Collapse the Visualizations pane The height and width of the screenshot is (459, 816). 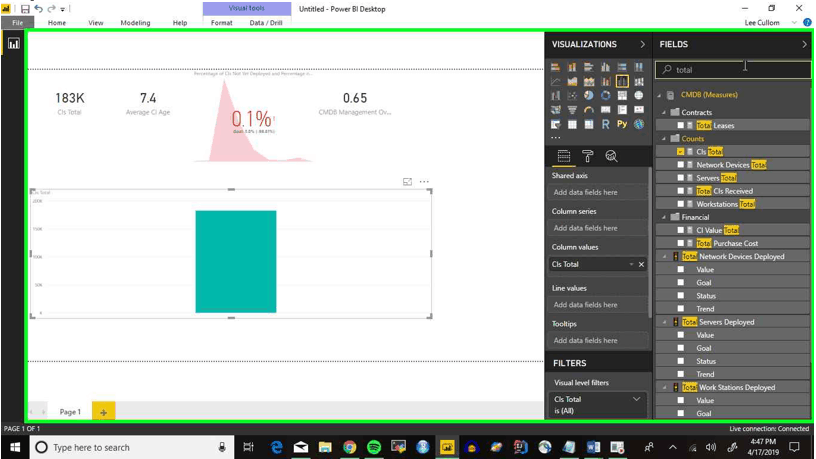point(643,44)
